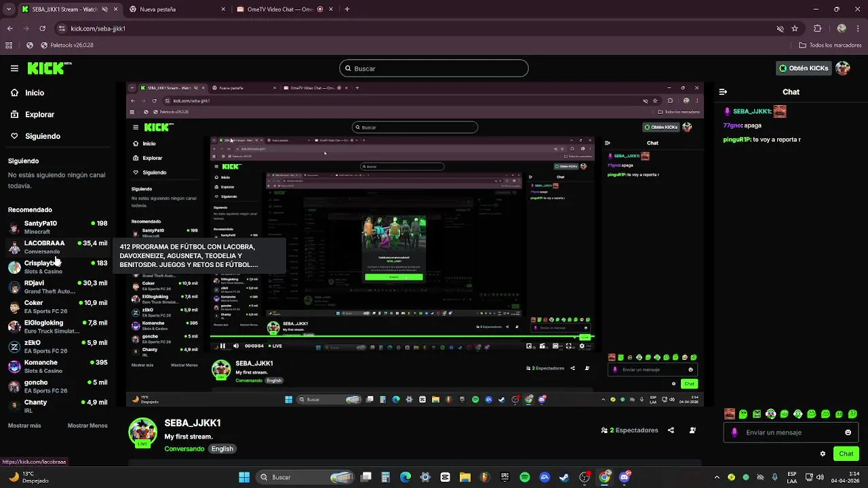Toggle follow icon beside share button
Screen dimensions: 868x488
692,430
